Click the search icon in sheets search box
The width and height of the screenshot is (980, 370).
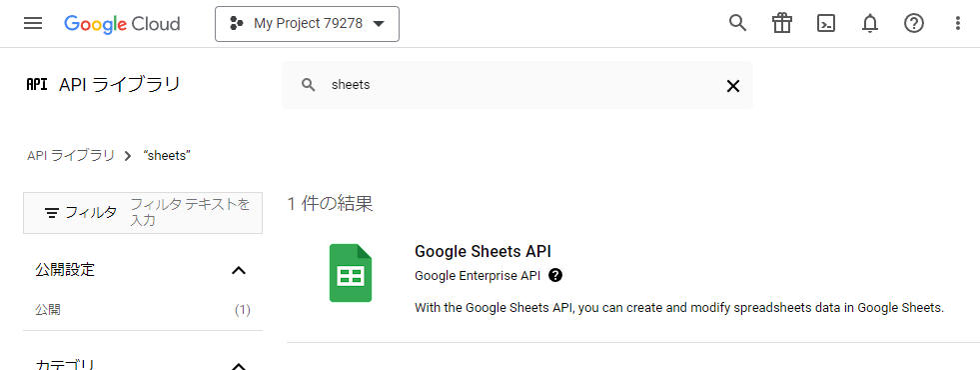point(308,85)
